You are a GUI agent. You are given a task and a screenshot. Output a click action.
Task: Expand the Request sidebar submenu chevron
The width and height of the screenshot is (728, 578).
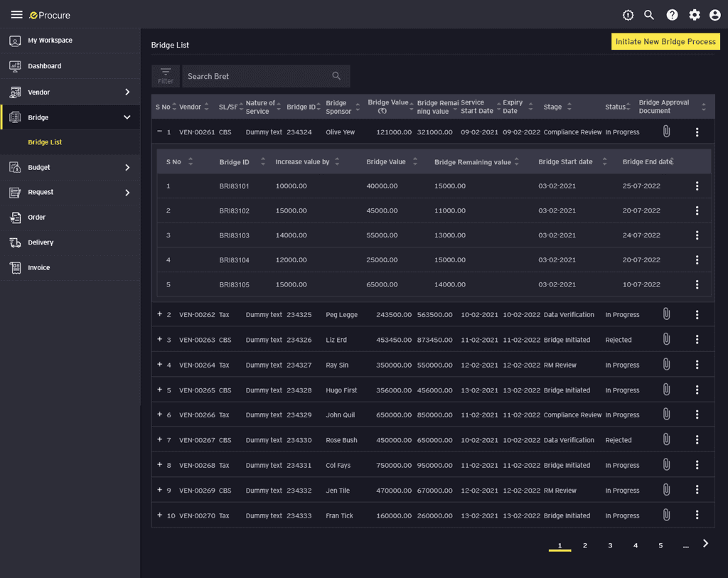pos(127,192)
